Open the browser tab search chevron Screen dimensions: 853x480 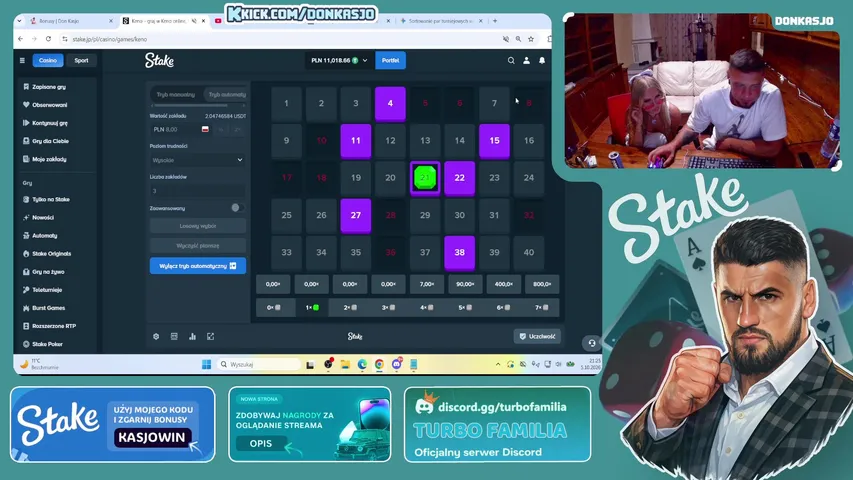pyautogui.click(x=20, y=21)
